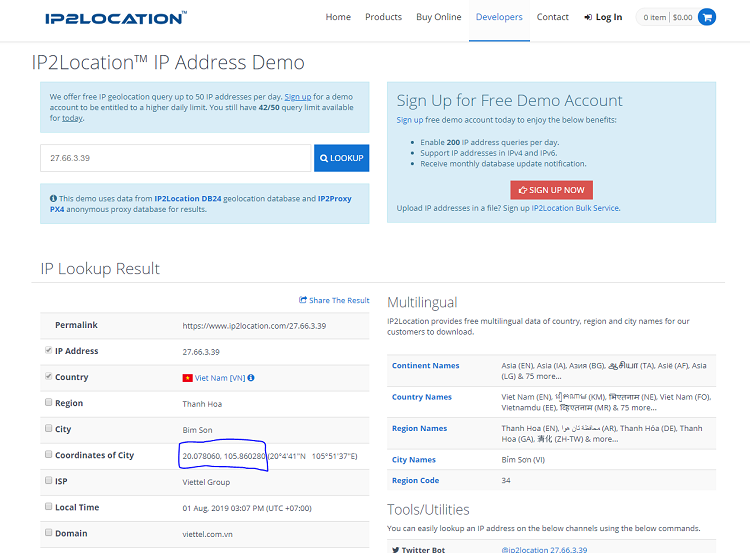Click the Viet Nam flag icon

[187, 378]
